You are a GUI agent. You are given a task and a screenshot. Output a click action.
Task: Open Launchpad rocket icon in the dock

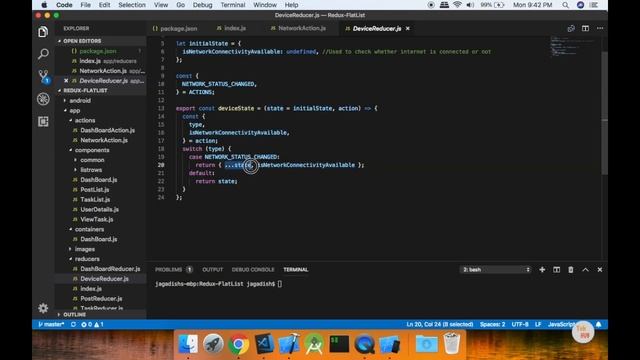213,344
